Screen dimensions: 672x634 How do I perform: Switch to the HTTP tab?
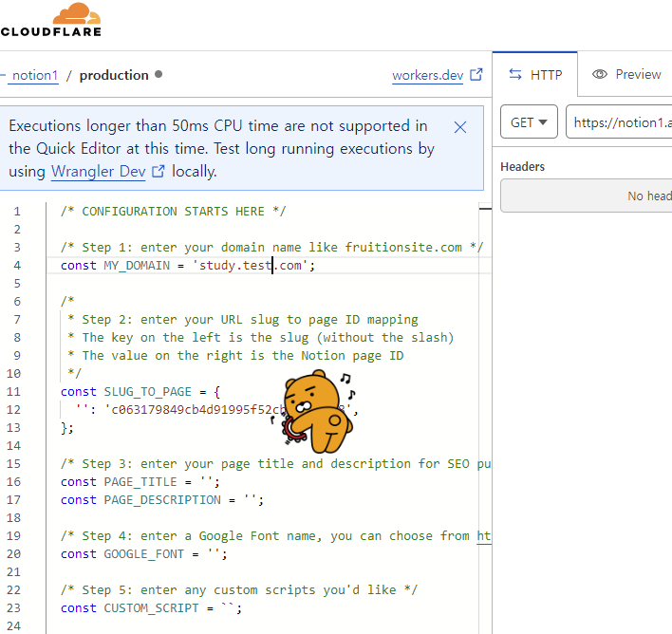tap(535, 75)
